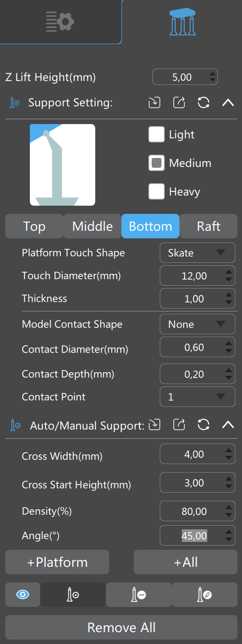Collapse the Support Setting section
242x644 pixels.
[x=228, y=102]
